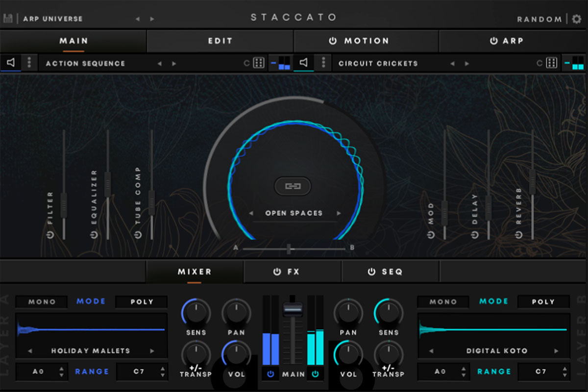Next sample arrow beside Digital Koto
The height and width of the screenshot is (392, 588).
pyautogui.click(x=556, y=351)
